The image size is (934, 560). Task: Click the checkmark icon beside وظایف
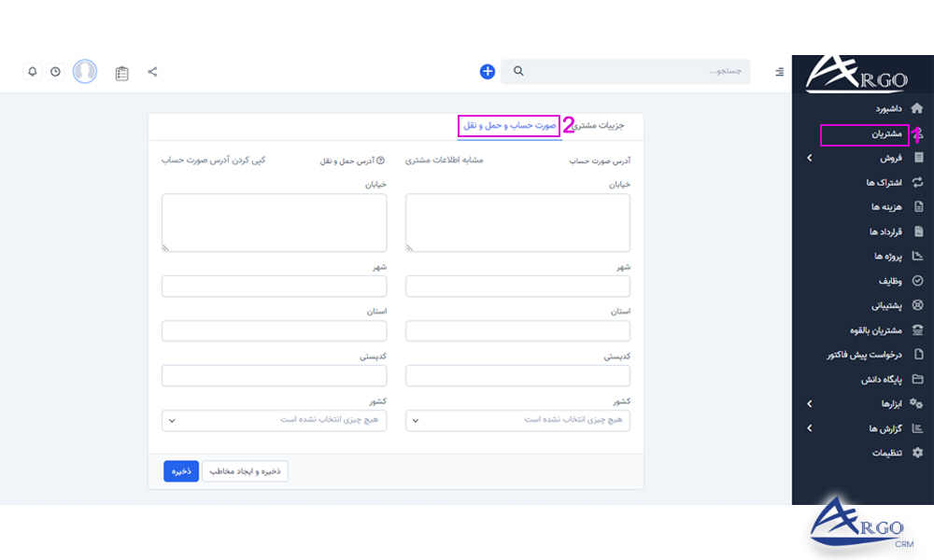917,280
